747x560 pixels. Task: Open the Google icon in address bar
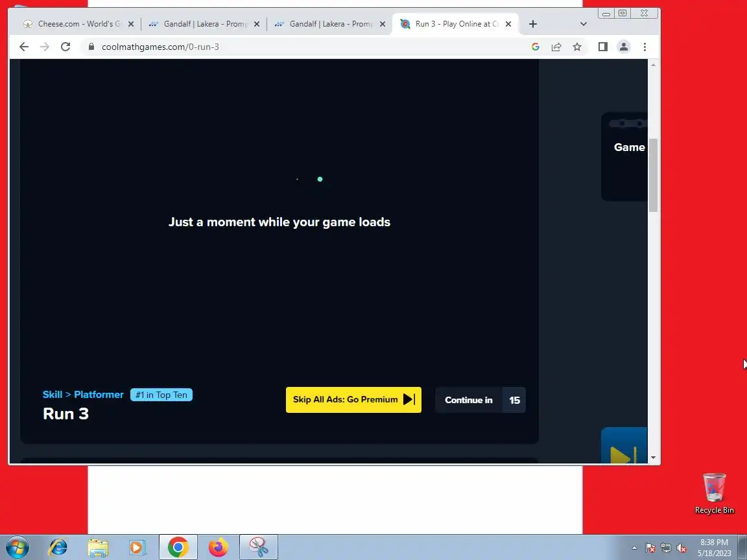click(x=536, y=47)
